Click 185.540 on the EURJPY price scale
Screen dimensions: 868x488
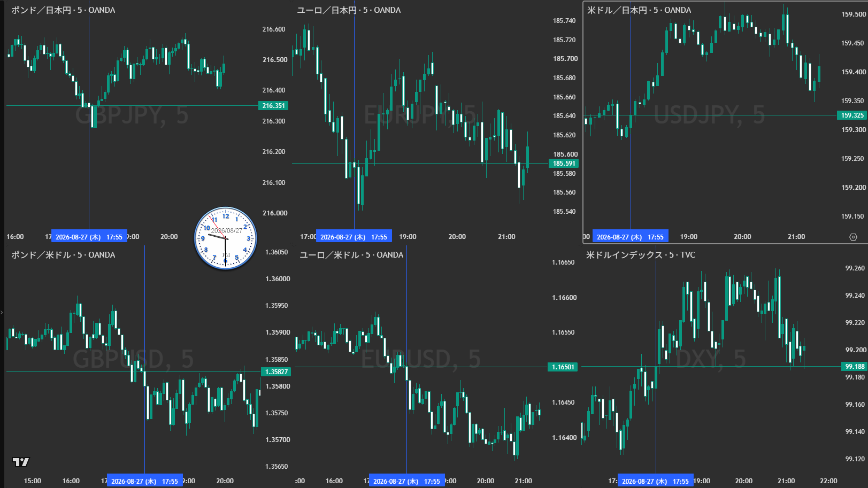564,212
